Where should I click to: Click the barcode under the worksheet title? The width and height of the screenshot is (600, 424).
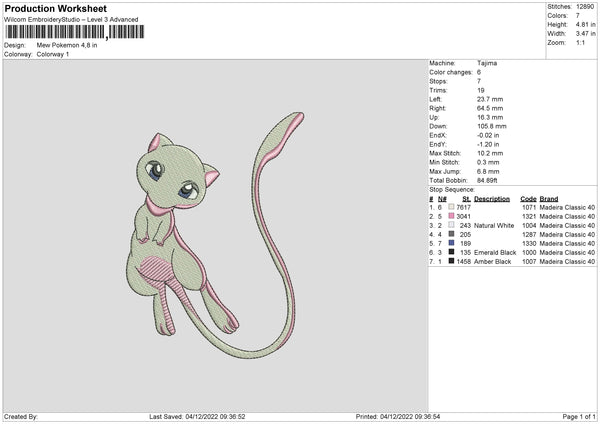[x=75, y=32]
